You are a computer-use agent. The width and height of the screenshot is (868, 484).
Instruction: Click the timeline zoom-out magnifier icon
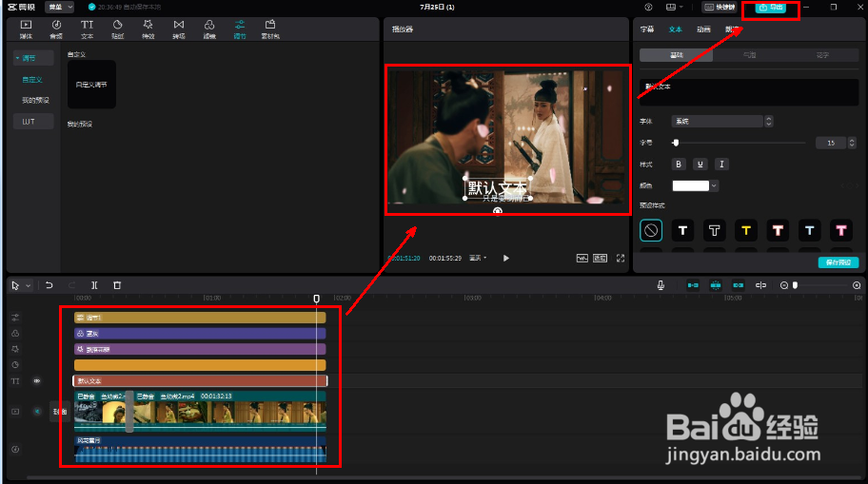(x=784, y=285)
